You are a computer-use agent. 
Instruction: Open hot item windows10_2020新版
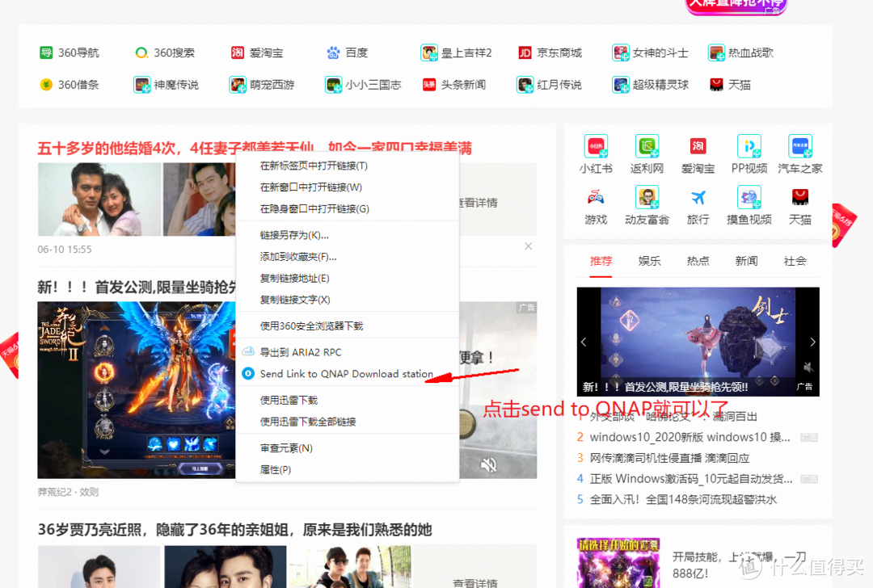point(690,437)
